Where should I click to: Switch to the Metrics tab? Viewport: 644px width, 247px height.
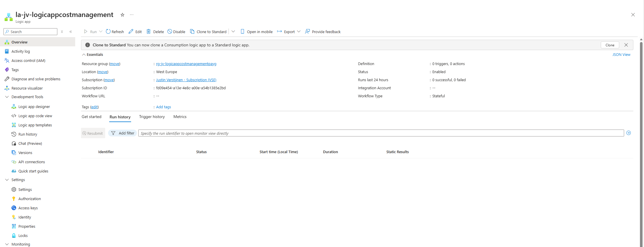[x=180, y=117]
